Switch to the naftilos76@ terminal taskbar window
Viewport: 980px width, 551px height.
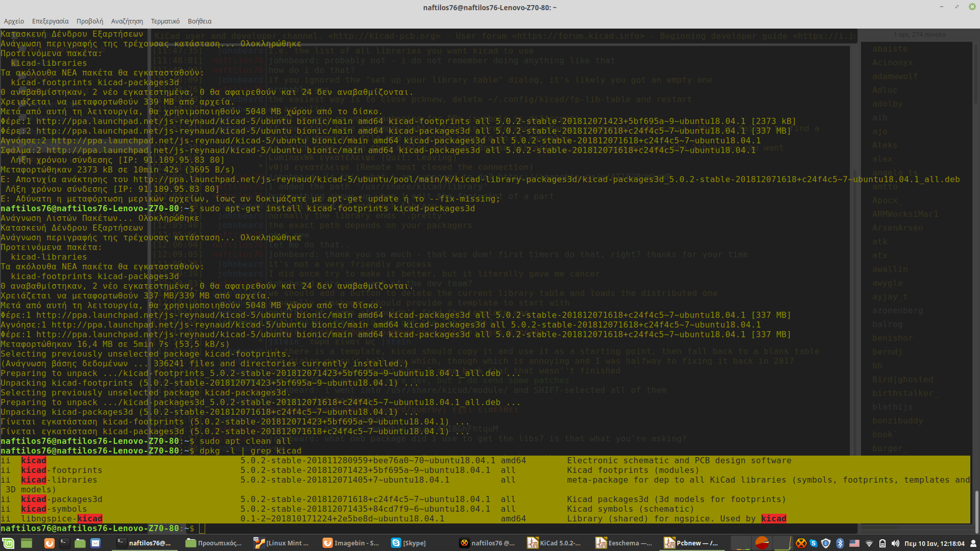(144, 543)
